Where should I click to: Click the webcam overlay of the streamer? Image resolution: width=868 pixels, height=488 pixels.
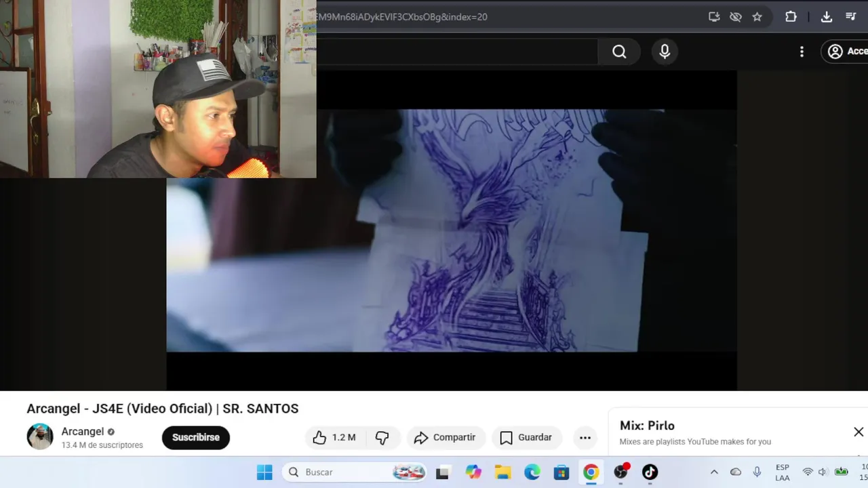pyautogui.click(x=158, y=89)
